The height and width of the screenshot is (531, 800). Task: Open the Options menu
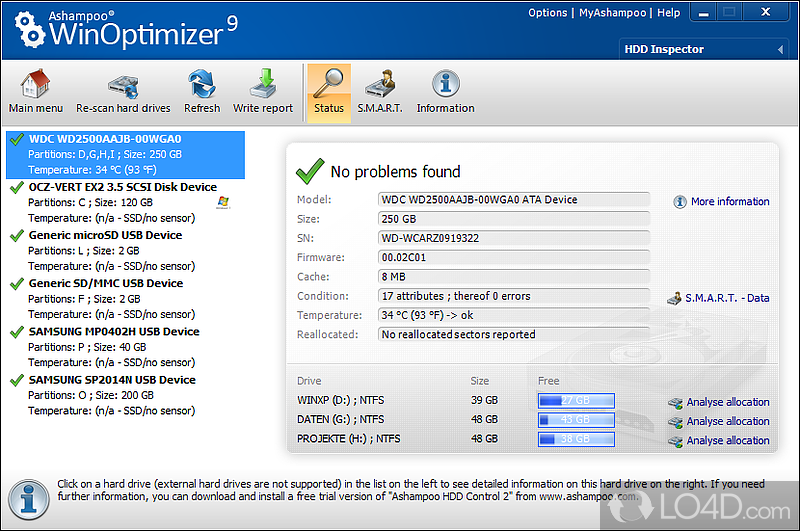point(547,13)
